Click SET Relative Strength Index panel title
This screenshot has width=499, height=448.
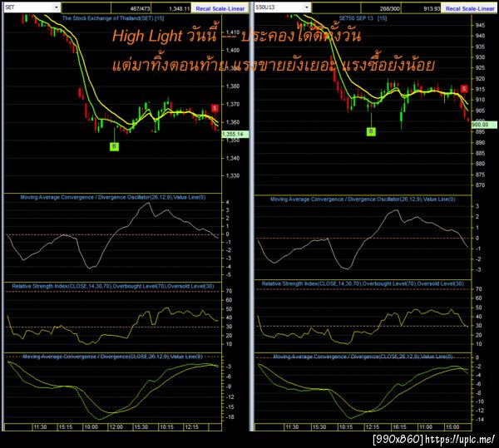tap(113, 286)
